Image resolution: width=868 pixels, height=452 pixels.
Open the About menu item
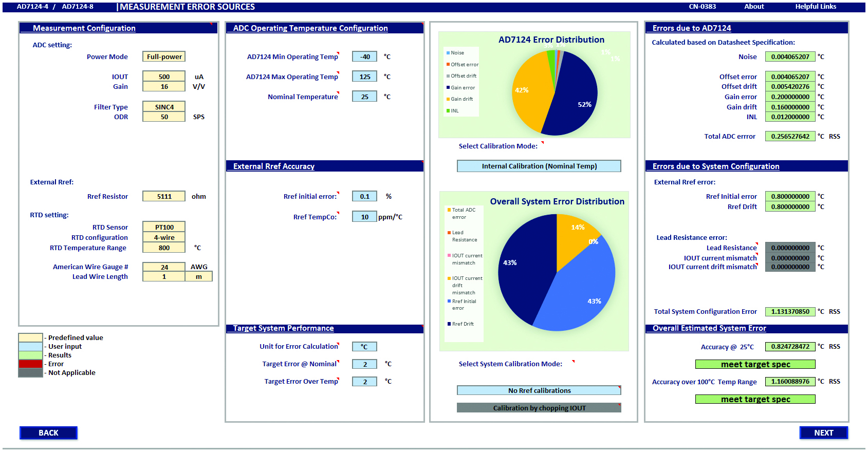click(754, 7)
